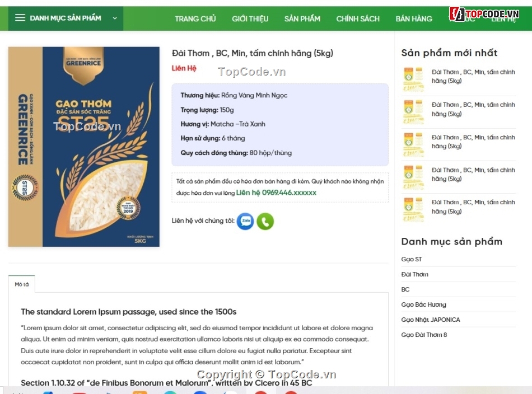This screenshot has width=532, height=394.
Task: Click the Quy cách đóng thùng line
Action: tap(236, 153)
